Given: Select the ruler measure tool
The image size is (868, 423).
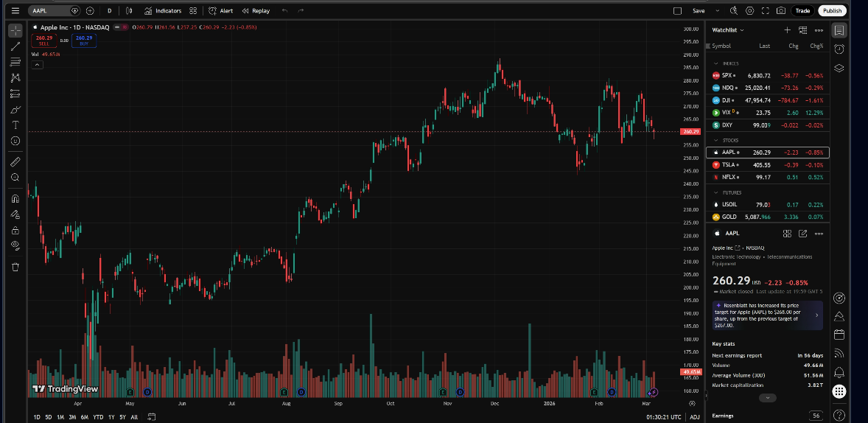Looking at the screenshot, I should tap(15, 161).
